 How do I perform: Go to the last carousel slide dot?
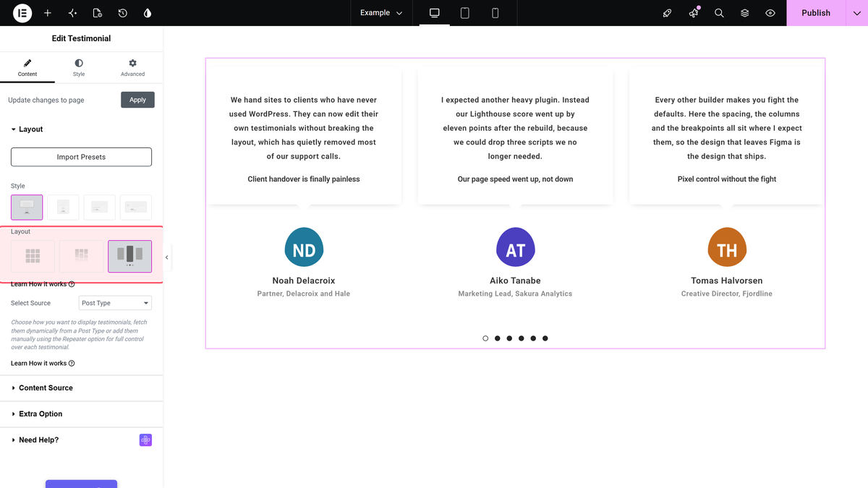(545, 338)
